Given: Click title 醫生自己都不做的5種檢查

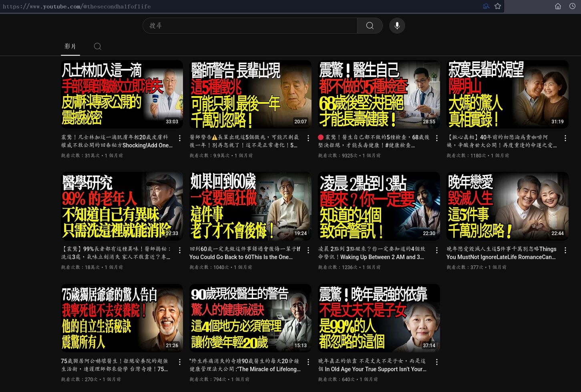Looking at the screenshot, I should pos(374,141).
